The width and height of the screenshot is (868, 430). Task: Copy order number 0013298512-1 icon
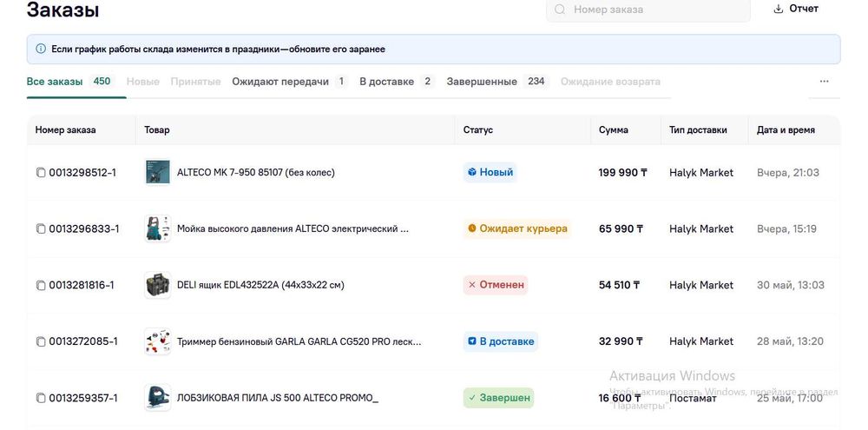coord(41,173)
